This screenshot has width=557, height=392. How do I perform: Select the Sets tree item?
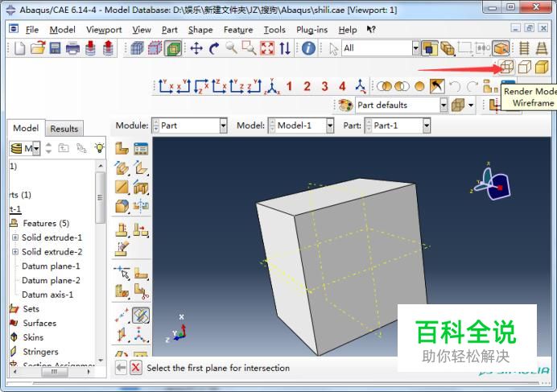(x=31, y=309)
